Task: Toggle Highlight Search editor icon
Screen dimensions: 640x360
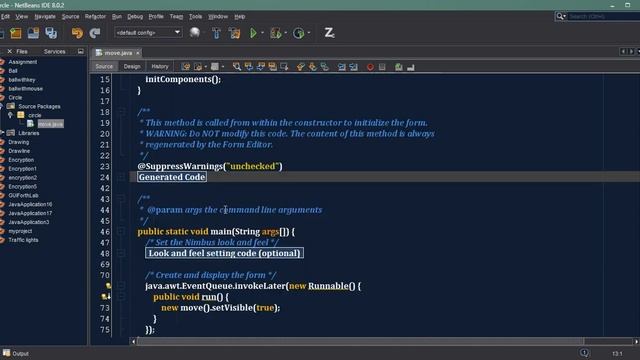Action: (272, 67)
